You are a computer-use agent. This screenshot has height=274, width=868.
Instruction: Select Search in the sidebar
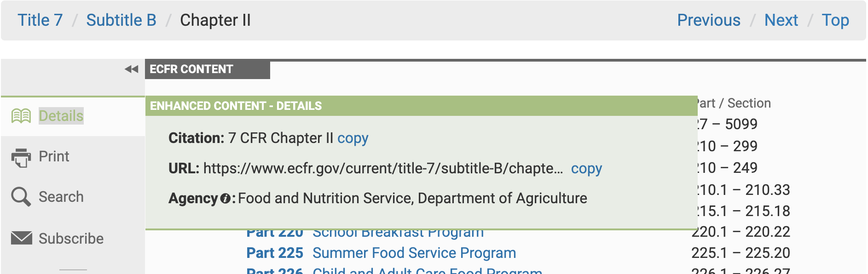[x=61, y=197]
